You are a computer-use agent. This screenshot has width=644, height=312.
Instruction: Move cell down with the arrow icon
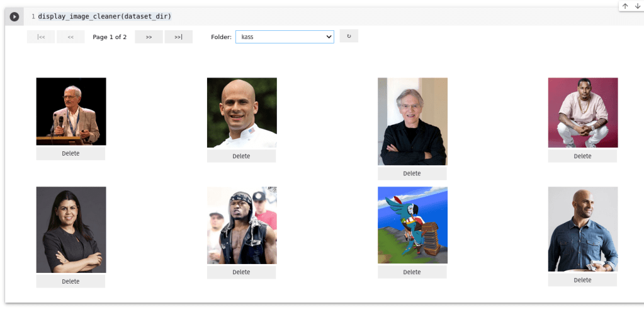pyautogui.click(x=638, y=6)
